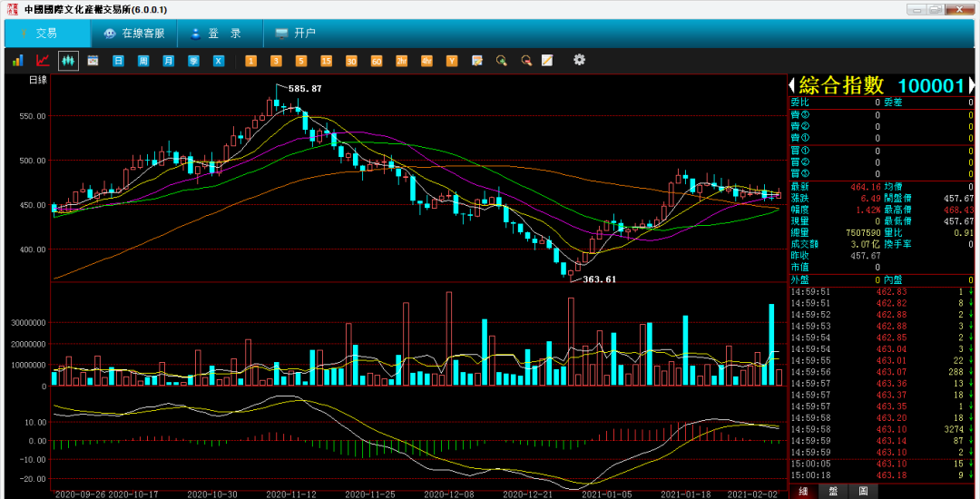
Task: Select the monthly 月 period icon
Action: pos(168,61)
